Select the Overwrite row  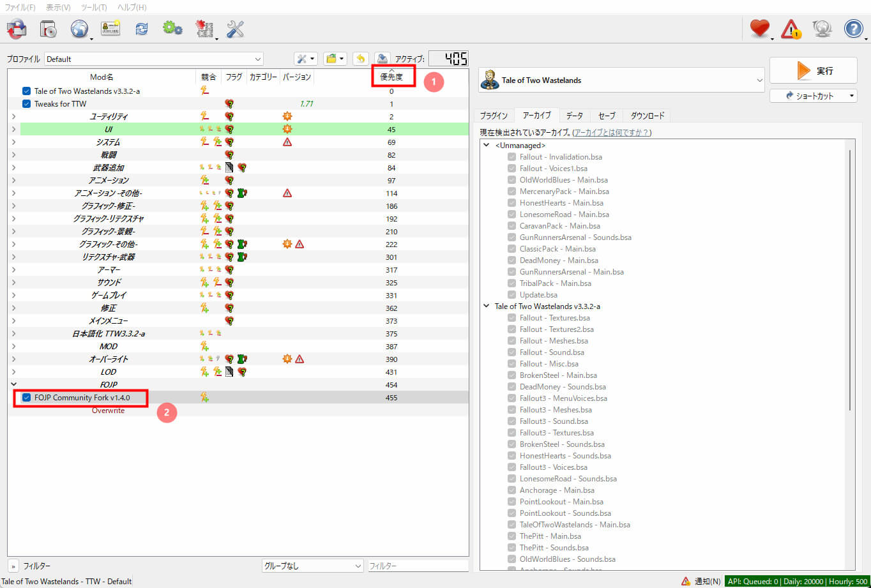pos(238,411)
